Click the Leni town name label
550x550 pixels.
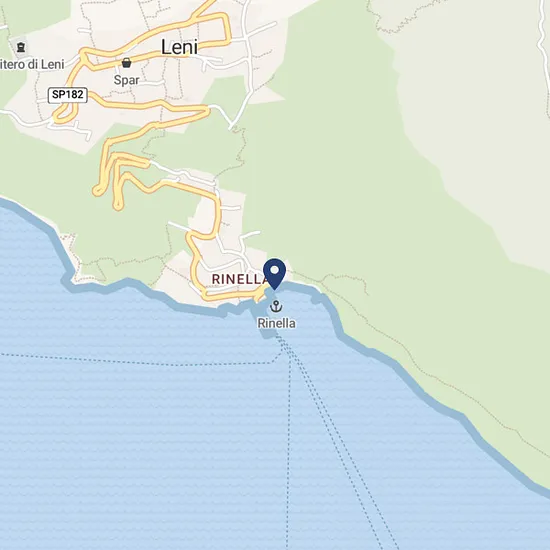click(180, 47)
